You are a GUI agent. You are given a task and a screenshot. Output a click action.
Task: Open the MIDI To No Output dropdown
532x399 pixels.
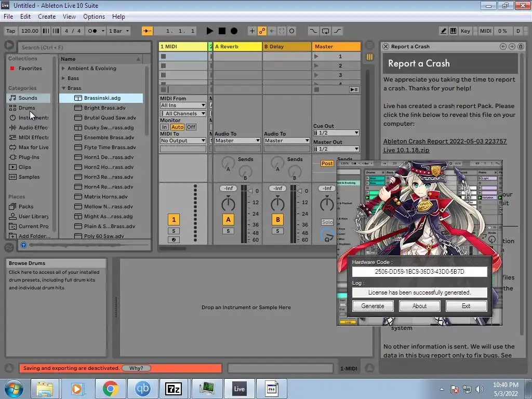(x=183, y=140)
